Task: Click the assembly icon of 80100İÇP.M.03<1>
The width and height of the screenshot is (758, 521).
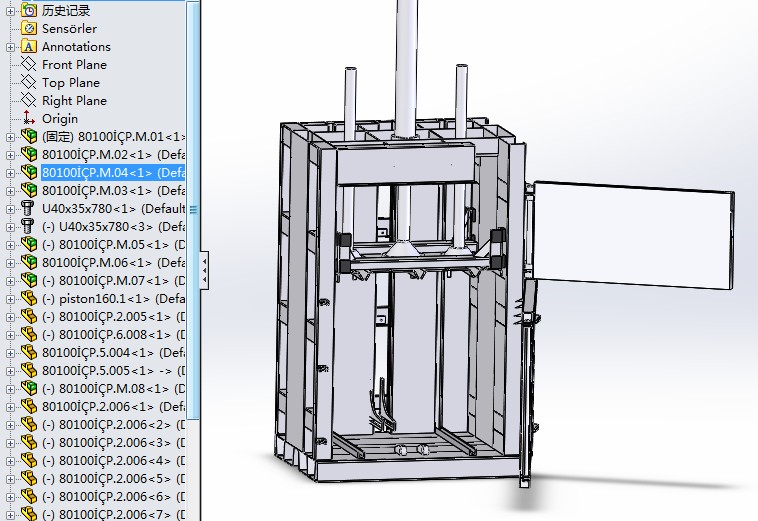Action: (29, 190)
